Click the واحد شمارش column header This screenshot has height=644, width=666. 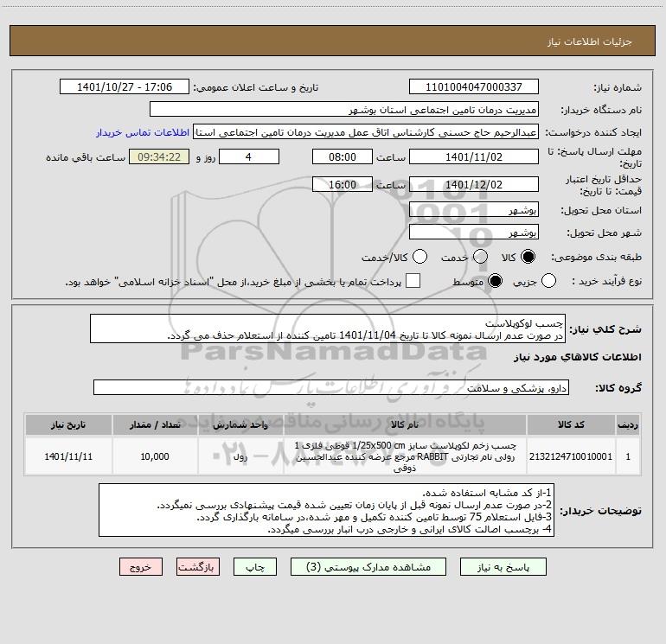[240, 425]
